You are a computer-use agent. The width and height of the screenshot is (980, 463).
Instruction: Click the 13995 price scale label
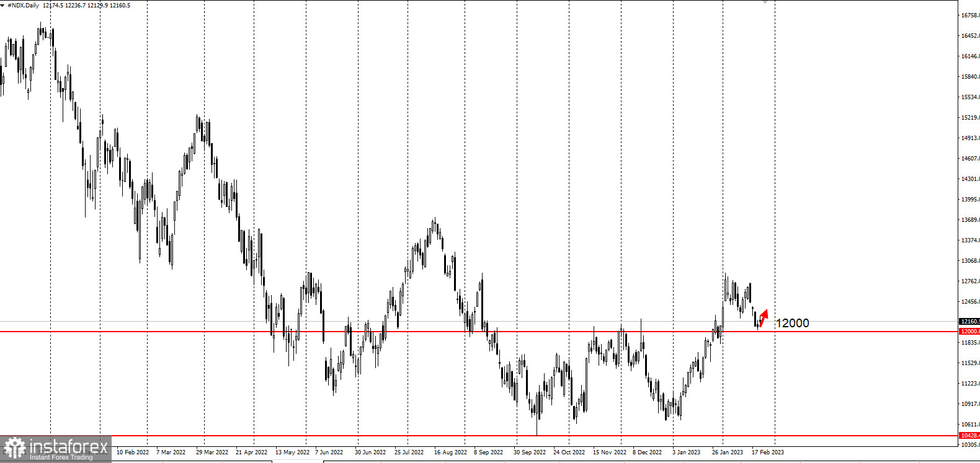971,200
